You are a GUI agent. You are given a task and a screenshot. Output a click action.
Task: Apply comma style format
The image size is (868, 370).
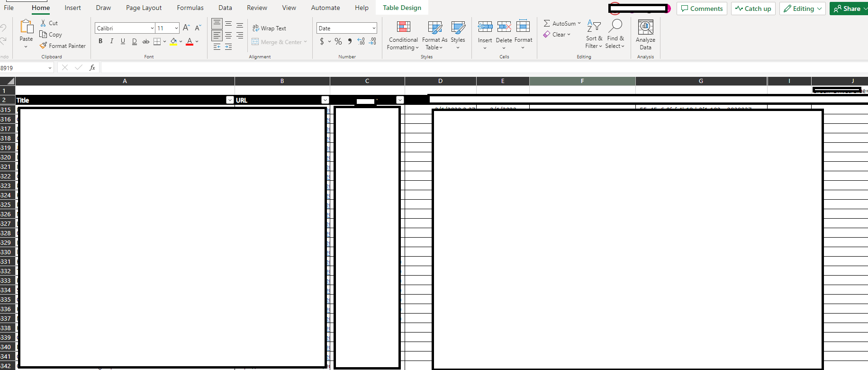350,41
